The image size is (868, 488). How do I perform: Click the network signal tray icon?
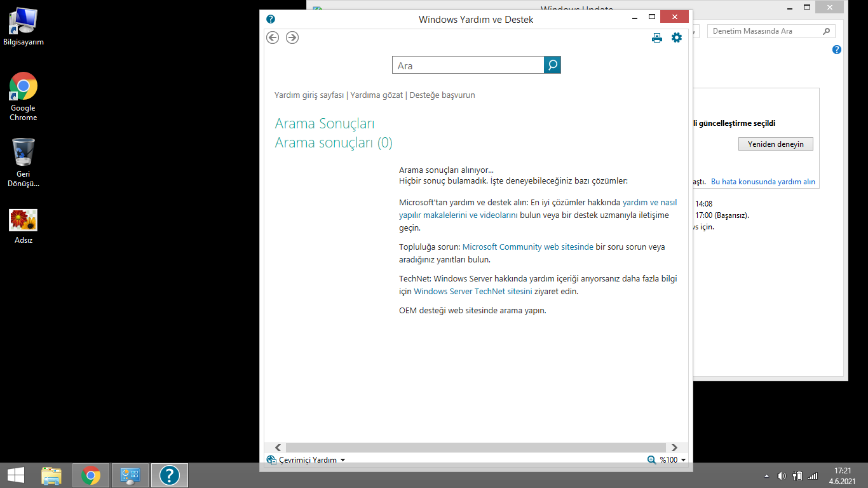pyautogui.click(x=813, y=476)
